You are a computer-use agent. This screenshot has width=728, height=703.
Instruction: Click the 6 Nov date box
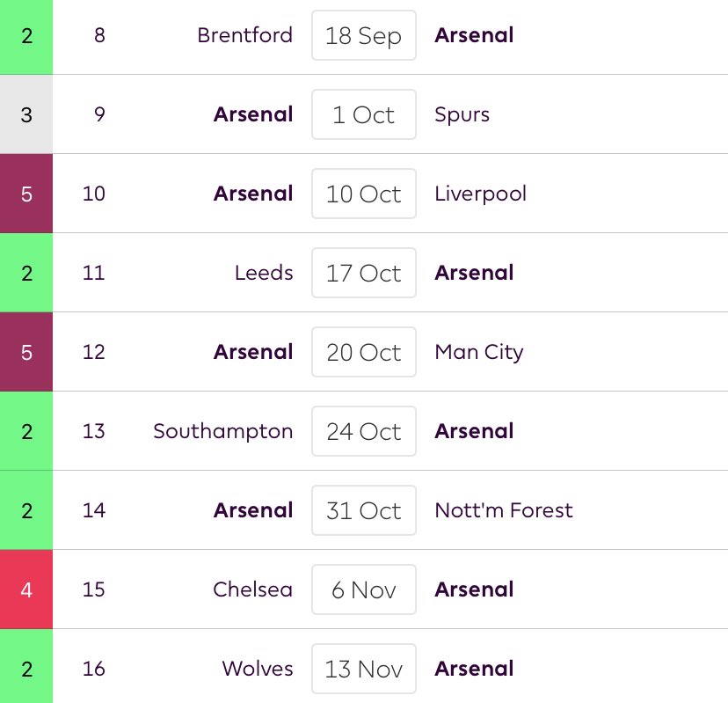tap(363, 590)
